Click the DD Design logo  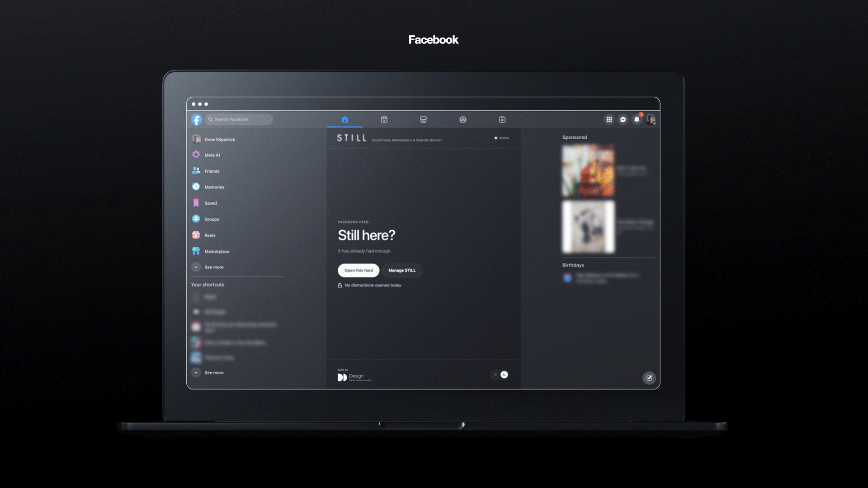pyautogui.click(x=354, y=377)
